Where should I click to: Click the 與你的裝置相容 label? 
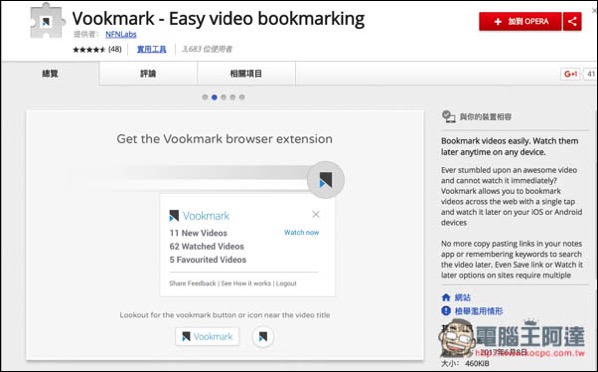coord(485,117)
